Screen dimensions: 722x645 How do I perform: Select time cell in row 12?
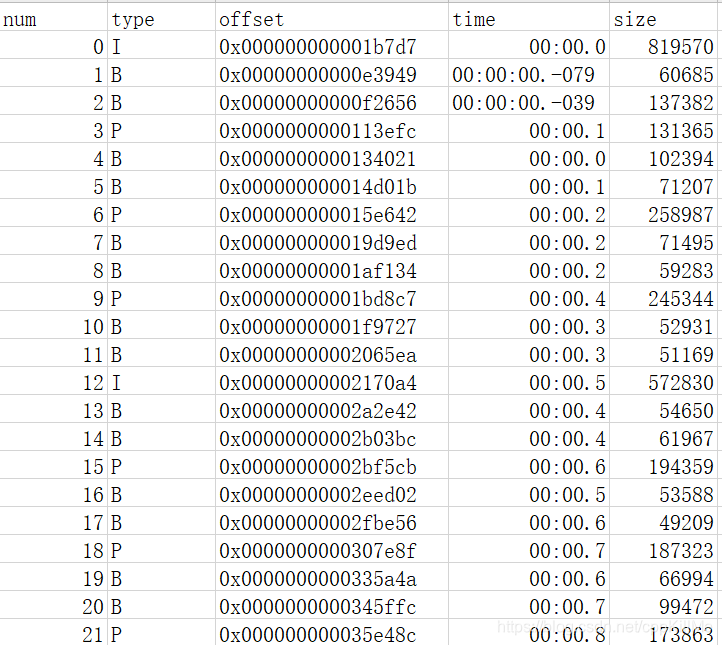click(x=529, y=383)
